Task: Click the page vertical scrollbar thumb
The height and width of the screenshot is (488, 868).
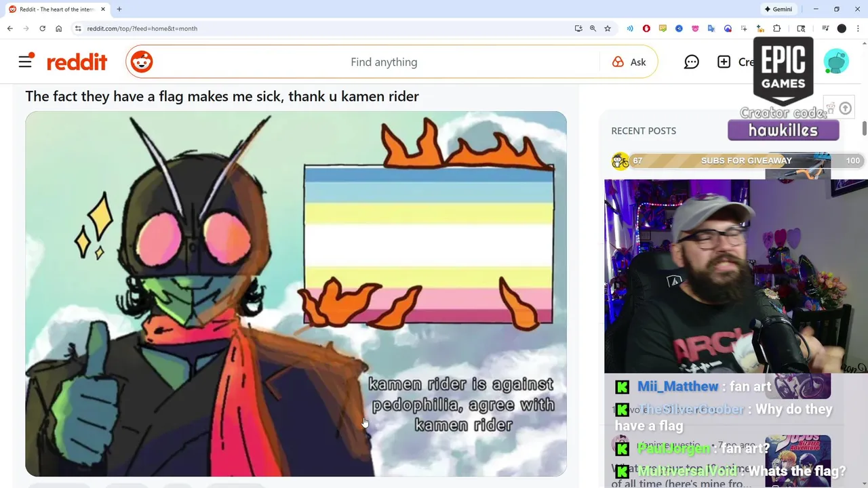Action: 865,128
